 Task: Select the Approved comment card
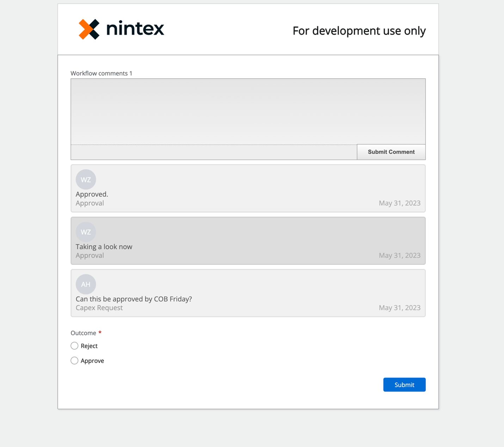coord(248,188)
